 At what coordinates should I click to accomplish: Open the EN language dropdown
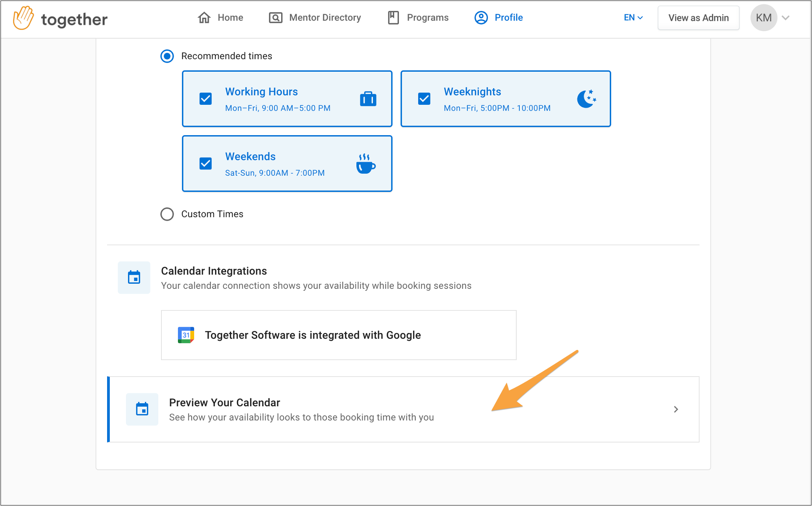(x=633, y=18)
